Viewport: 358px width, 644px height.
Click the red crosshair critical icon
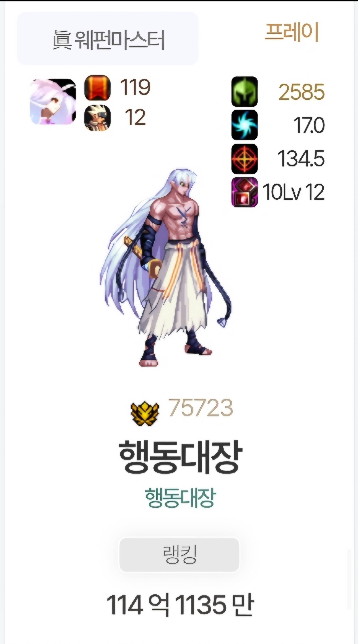tap(244, 159)
